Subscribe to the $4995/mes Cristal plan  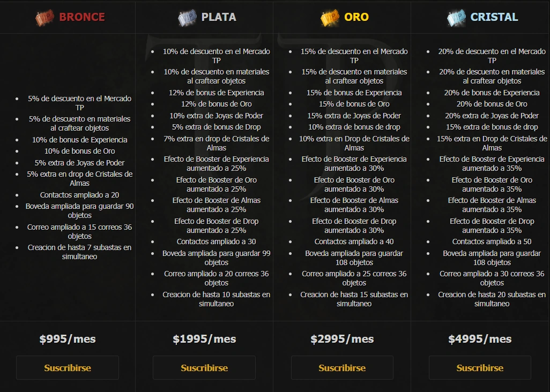(480, 368)
